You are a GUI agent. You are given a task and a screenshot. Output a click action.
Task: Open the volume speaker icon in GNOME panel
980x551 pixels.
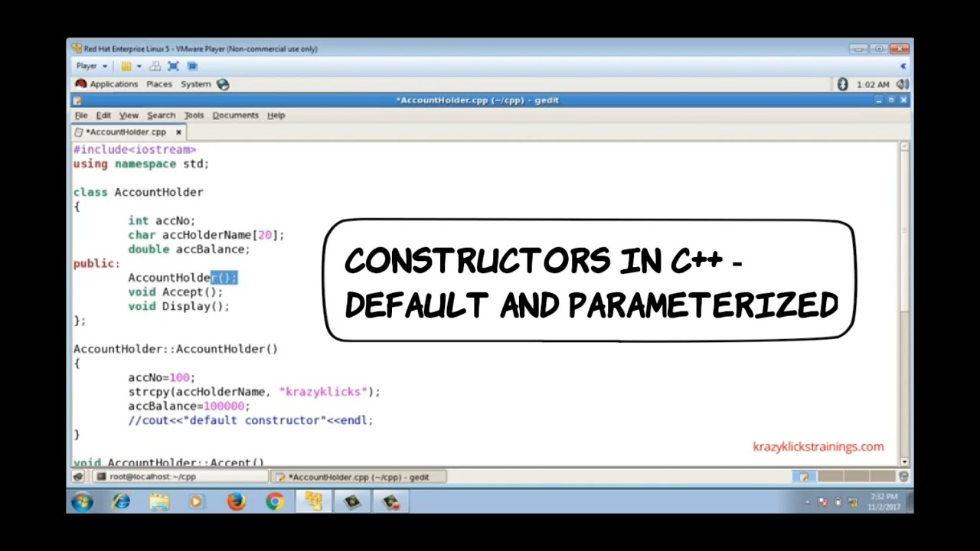click(x=902, y=84)
